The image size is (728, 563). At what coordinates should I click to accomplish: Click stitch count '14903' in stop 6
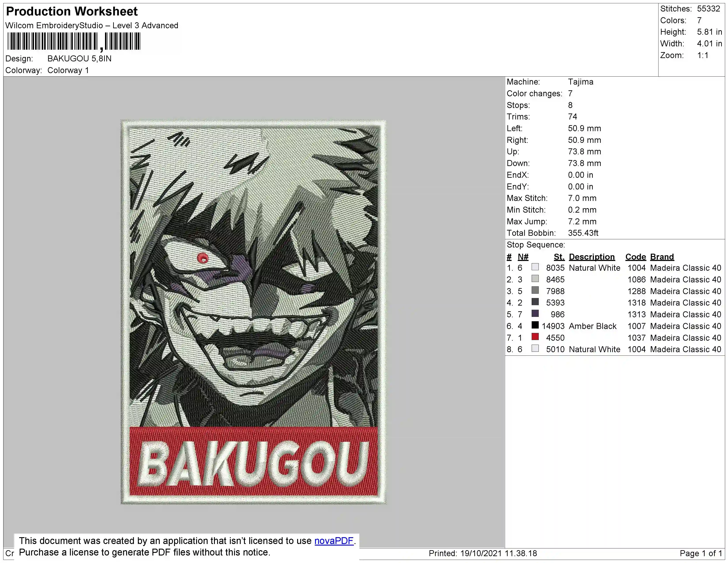click(553, 326)
